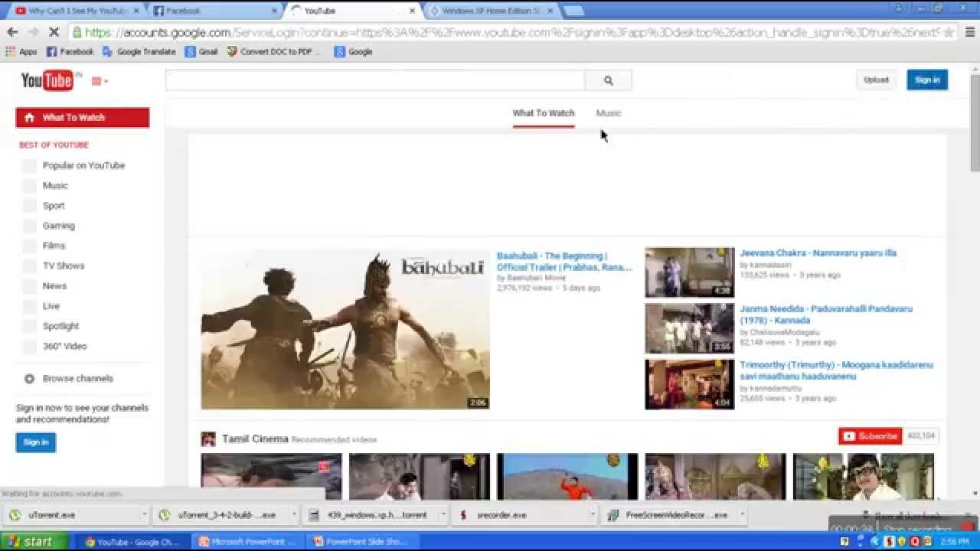
Task: Click the 360° Video channel icon
Action: (x=29, y=346)
